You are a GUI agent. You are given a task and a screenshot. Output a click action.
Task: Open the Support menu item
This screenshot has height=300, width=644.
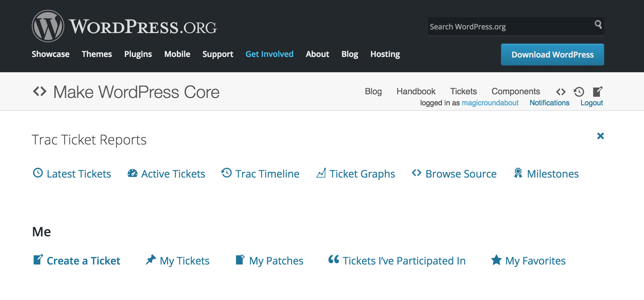coord(218,54)
